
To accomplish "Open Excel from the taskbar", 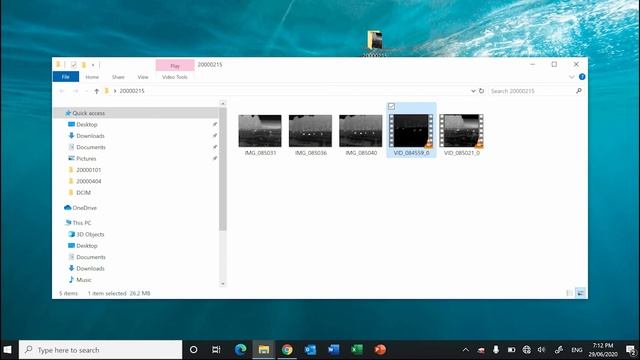I will (x=357, y=350).
